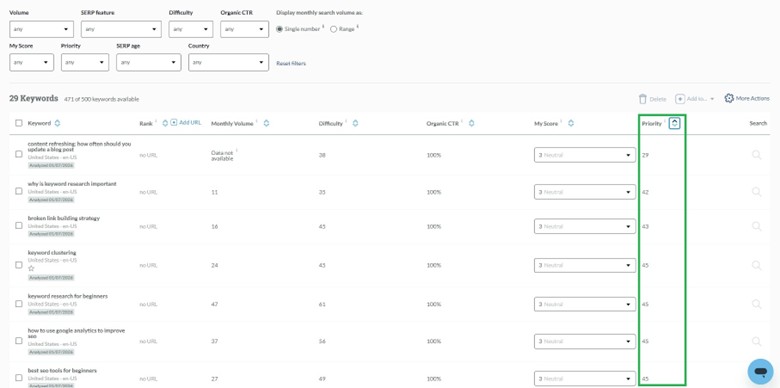The width and height of the screenshot is (780, 388).
Task: Open the Difficulty filter dropdown
Action: click(191, 29)
